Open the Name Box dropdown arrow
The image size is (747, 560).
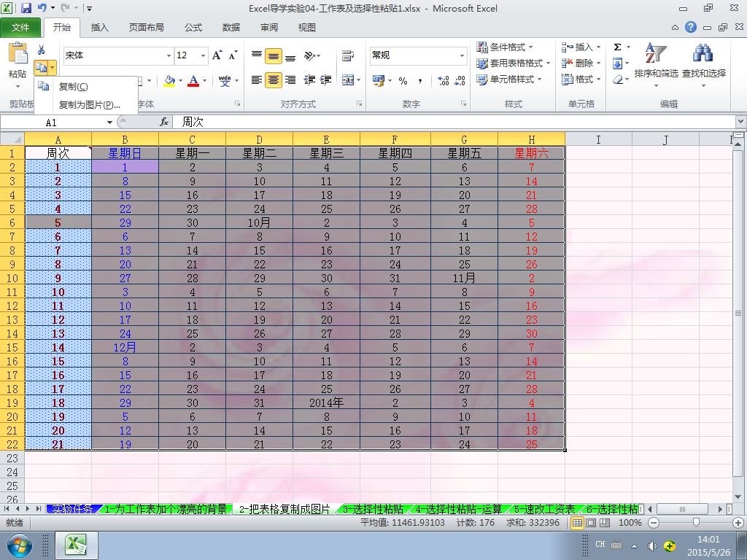coord(109,122)
